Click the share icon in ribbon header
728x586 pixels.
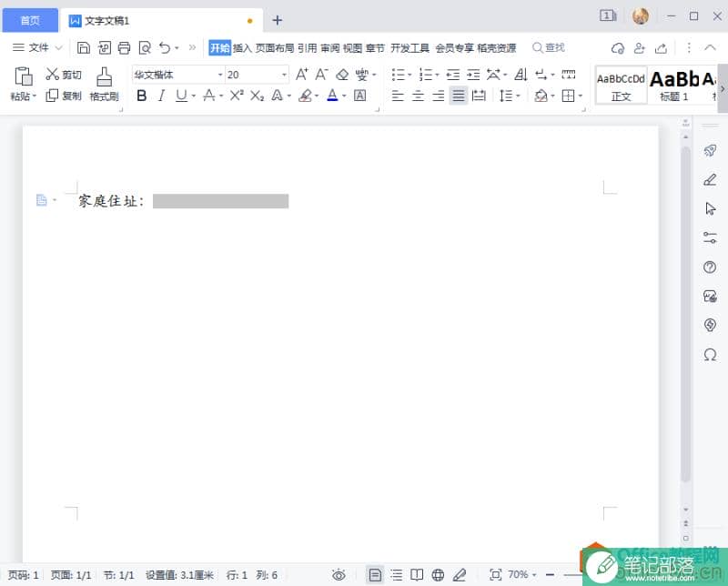tap(661, 48)
